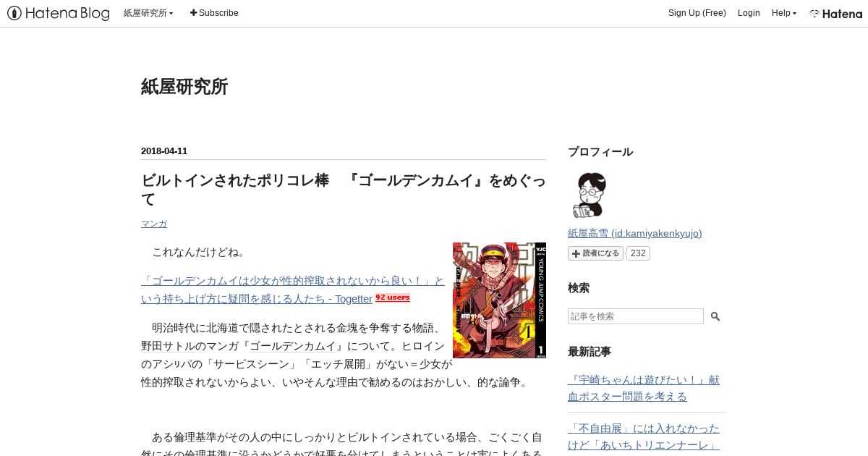Open Sign Up (Free) link

point(697,13)
